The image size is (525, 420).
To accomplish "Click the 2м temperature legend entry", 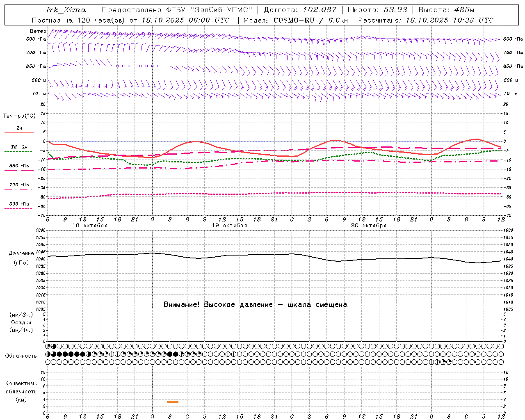I will click(x=19, y=128).
